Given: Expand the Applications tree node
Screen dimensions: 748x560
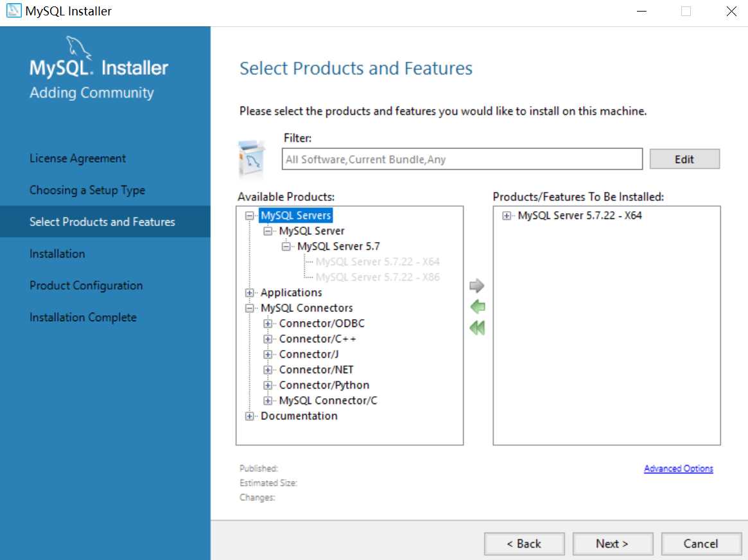Looking at the screenshot, I should pyautogui.click(x=250, y=292).
